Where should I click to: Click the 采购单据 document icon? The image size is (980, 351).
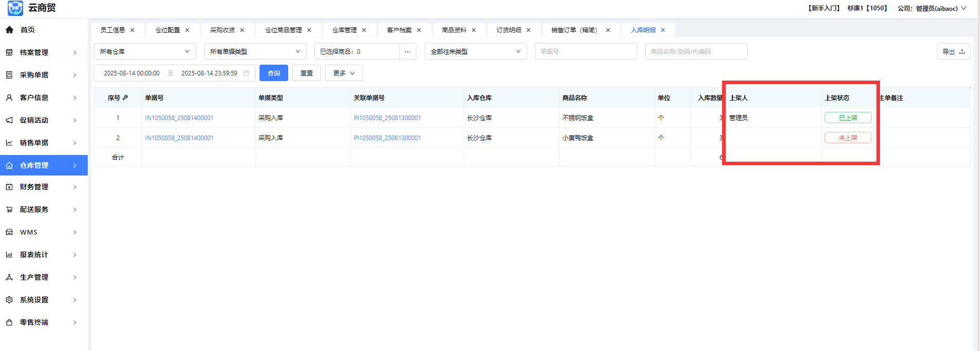point(9,75)
